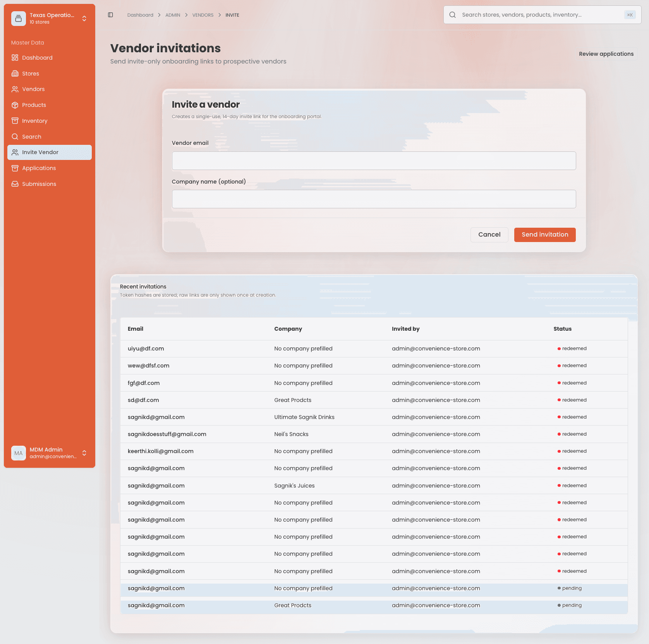Click the sidebar collapse toggle icon

click(110, 15)
